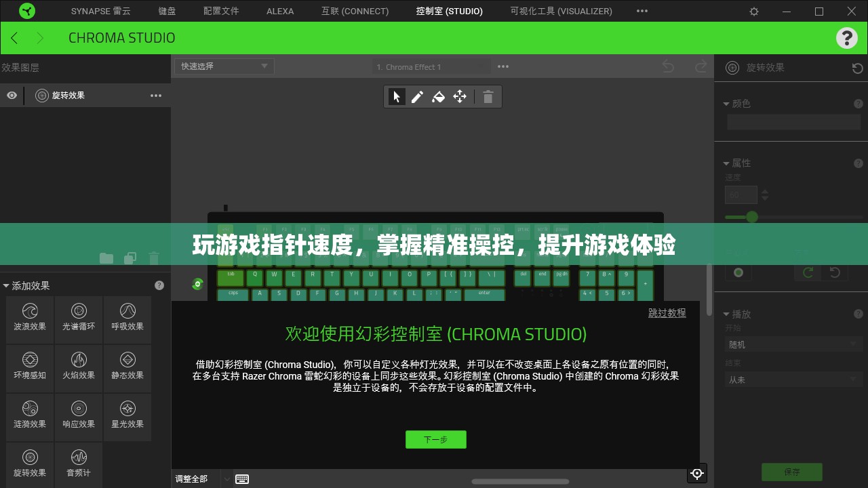The height and width of the screenshot is (488, 868).
Task: Open the 播放 section help icon
Action: point(859,314)
